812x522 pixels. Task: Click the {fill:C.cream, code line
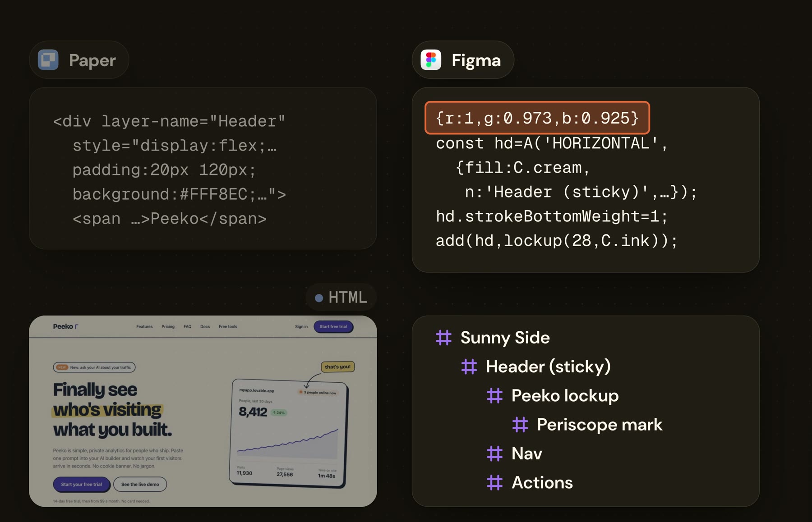tap(523, 168)
